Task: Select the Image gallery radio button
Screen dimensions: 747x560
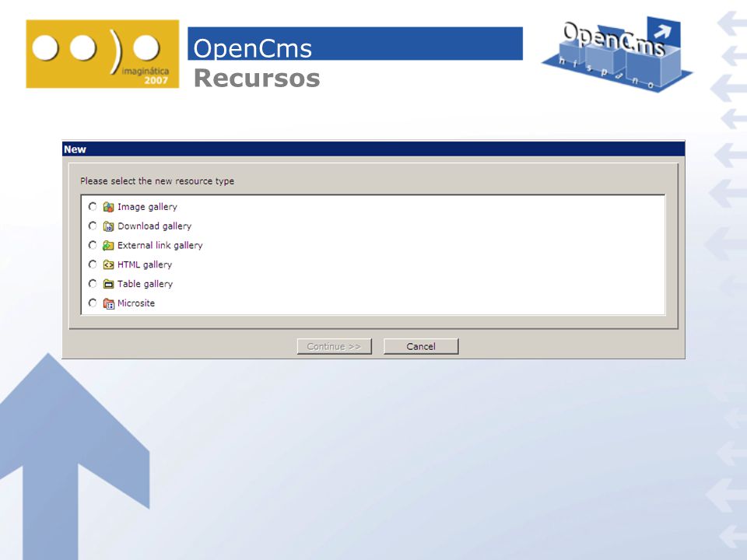Action: pos(93,207)
